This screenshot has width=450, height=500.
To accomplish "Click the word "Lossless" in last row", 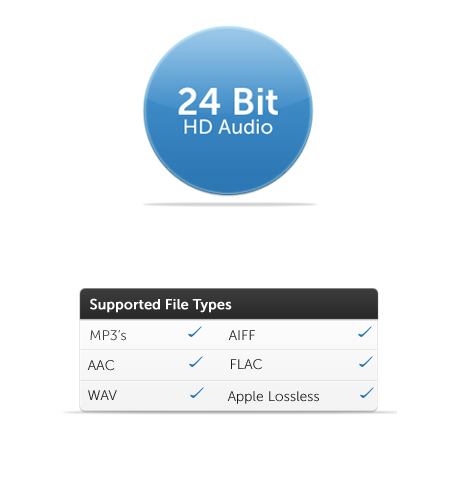I will (x=294, y=396).
